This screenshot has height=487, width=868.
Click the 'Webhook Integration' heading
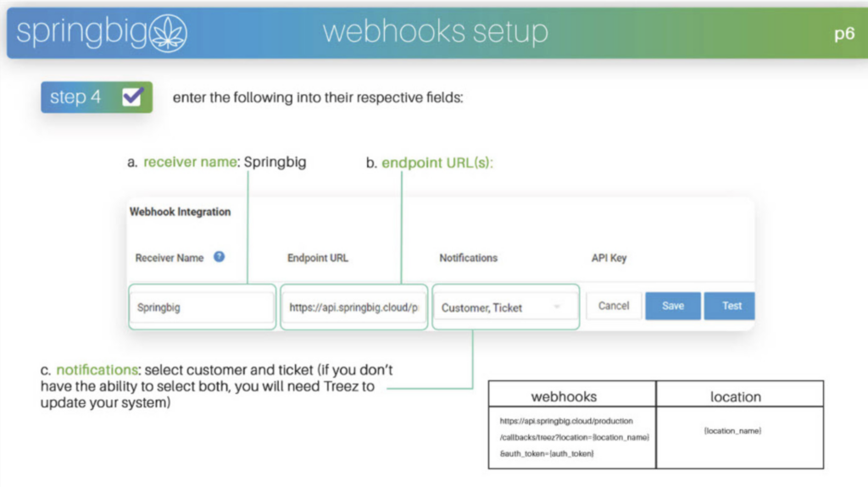(180, 212)
